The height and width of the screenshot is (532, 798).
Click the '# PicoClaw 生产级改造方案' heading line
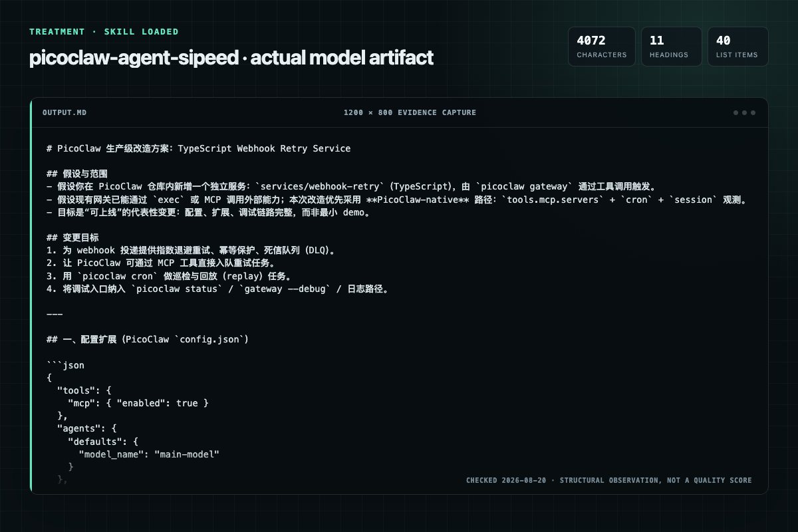199,148
